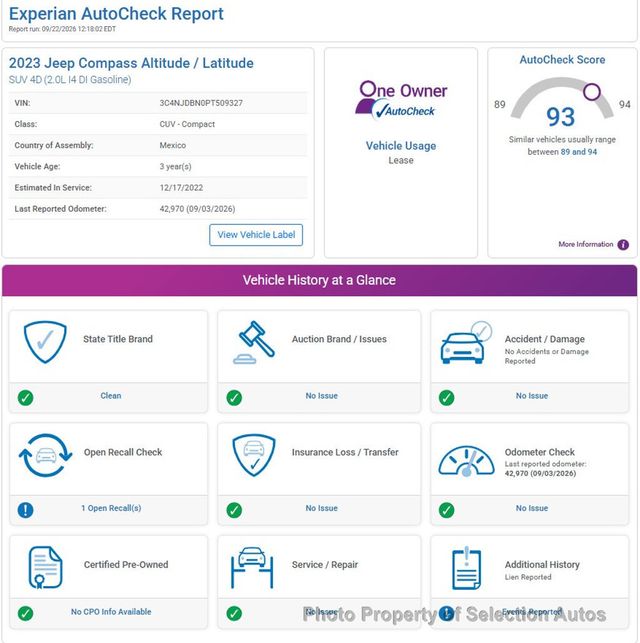Click the State Title Brand shield icon
640x643 pixels.
click(45, 342)
